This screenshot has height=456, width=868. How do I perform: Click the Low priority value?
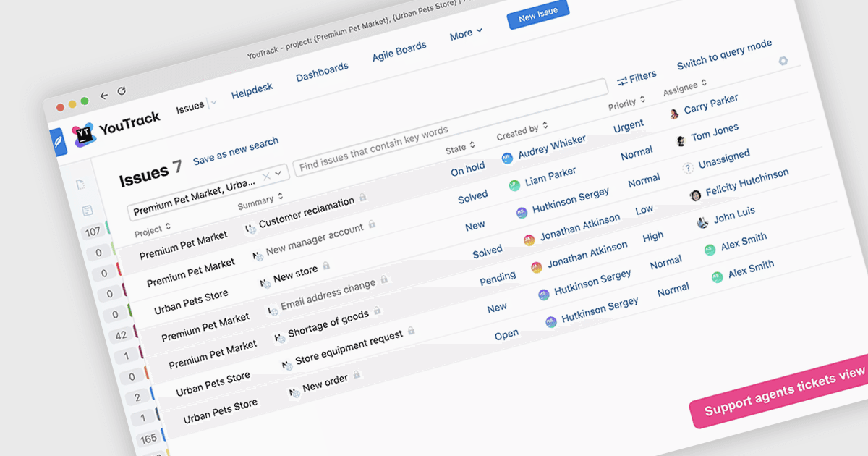coord(644,210)
